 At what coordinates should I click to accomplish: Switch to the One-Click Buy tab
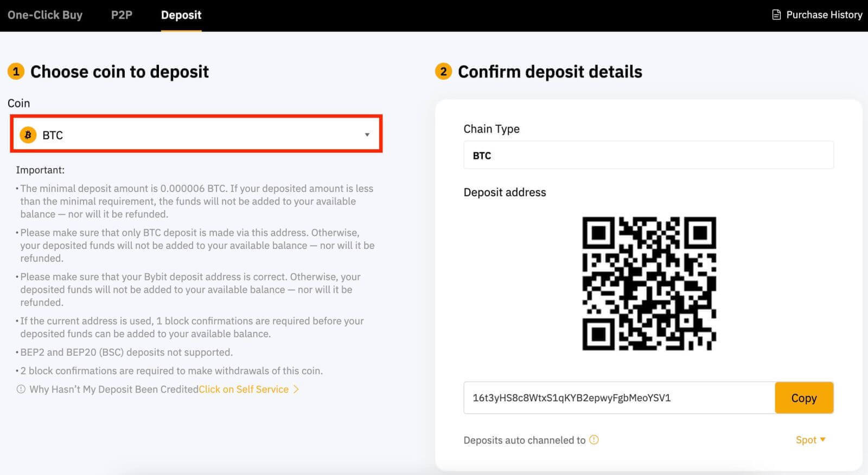(x=45, y=15)
